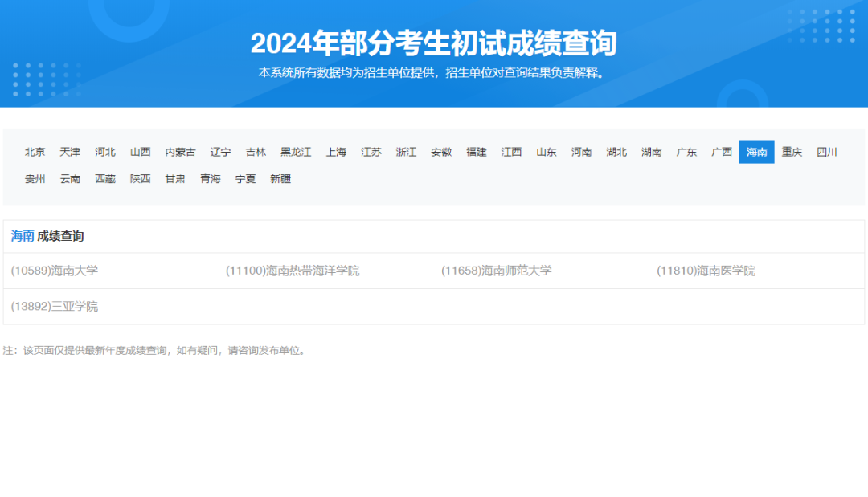Click the 三亚学院 link
Viewport: 868px width, 497px height.
point(53,307)
